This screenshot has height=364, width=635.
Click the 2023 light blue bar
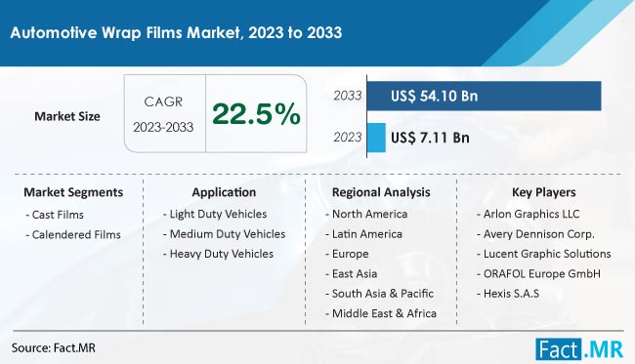point(376,138)
